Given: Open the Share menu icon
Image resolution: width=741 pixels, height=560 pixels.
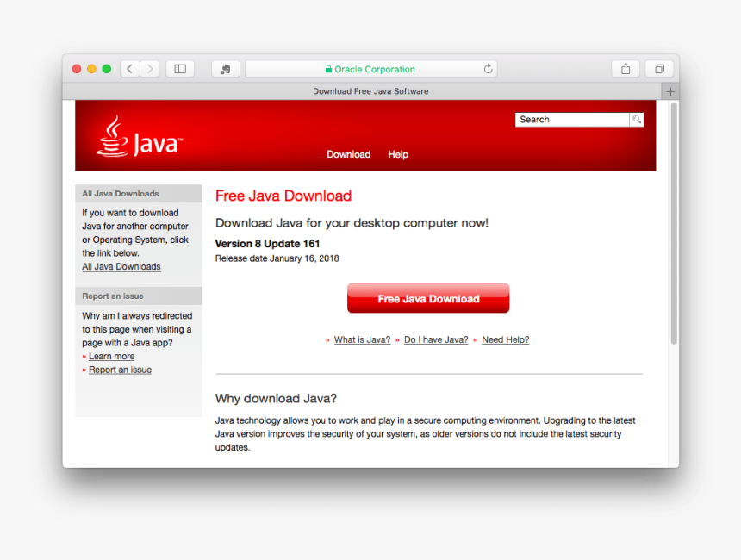Looking at the screenshot, I should click(626, 69).
